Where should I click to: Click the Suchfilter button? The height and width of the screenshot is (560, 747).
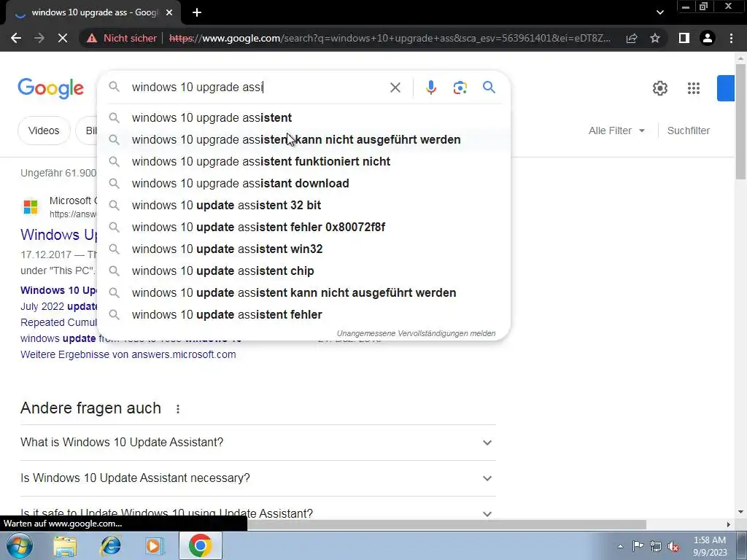(689, 131)
